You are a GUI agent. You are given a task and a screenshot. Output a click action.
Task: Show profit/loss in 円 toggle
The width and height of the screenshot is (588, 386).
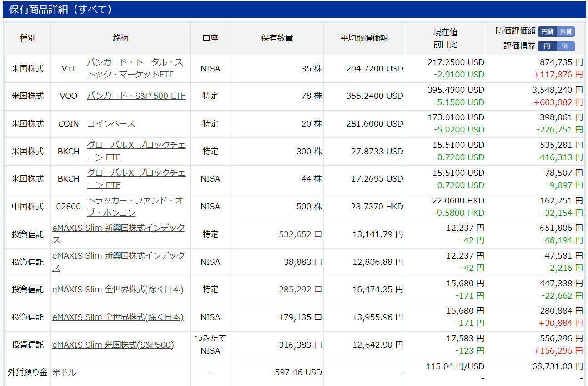tap(547, 46)
